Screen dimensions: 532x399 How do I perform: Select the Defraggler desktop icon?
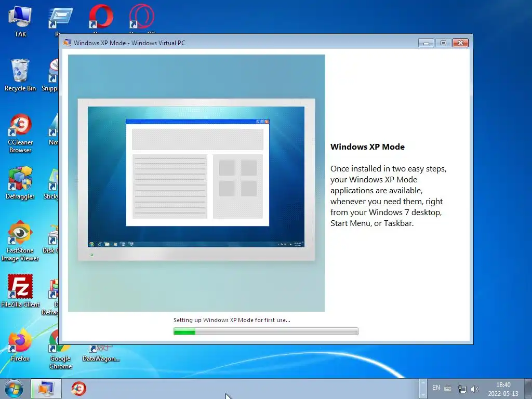pyautogui.click(x=20, y=183)
